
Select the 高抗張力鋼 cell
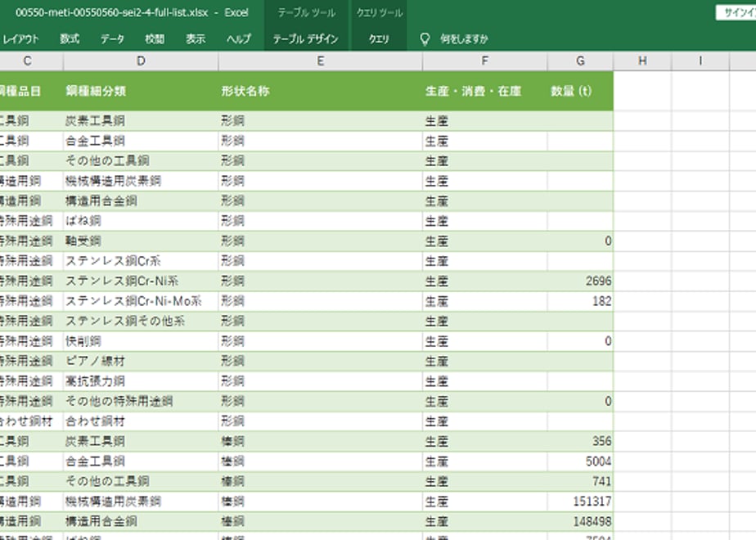[x=141, y=381]
